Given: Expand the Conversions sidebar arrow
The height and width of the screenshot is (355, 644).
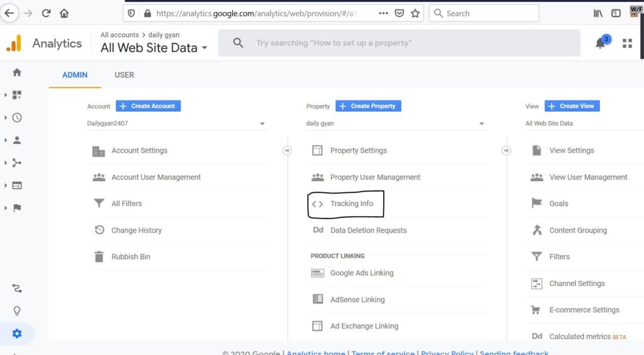Looking at the screenshot, I should (x=5, y=208).
